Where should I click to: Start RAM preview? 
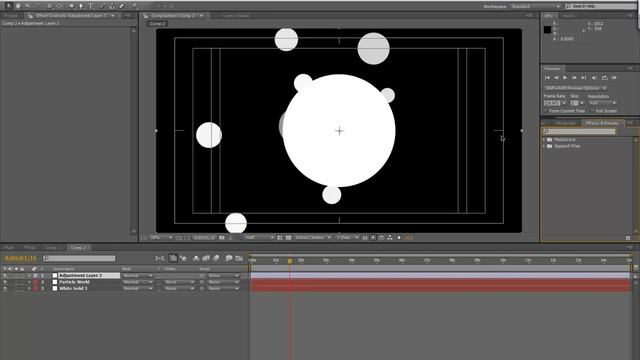[x=614, y=78]
